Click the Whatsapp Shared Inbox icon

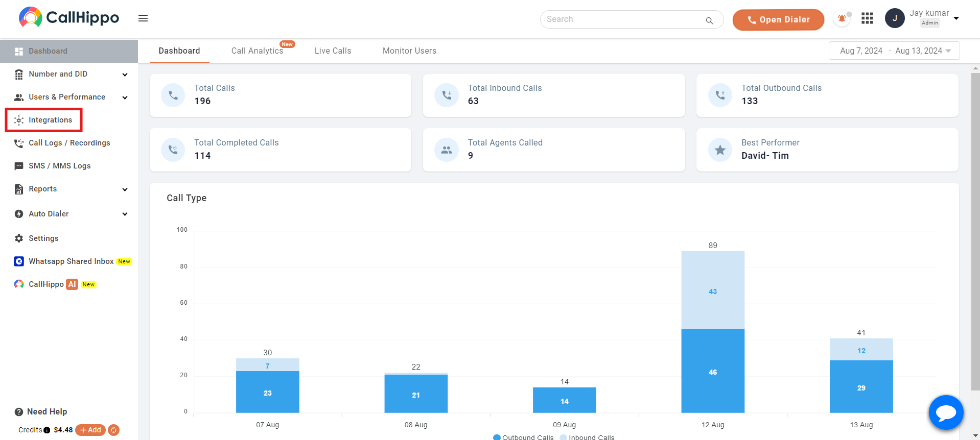click(x=19, y=261)
